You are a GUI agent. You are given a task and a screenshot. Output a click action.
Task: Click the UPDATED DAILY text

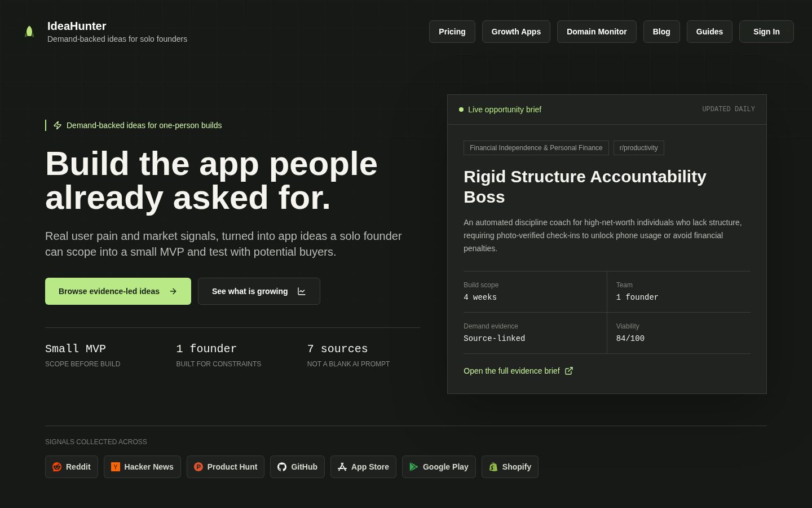click(729, 109)
